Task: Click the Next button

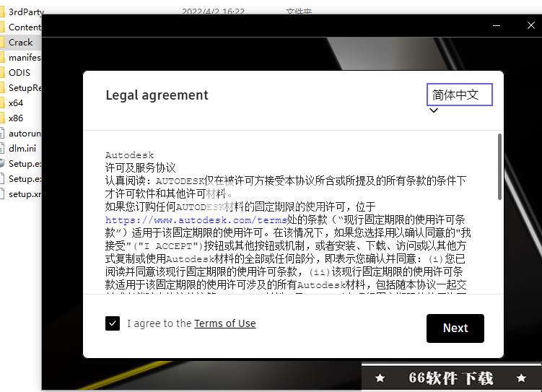Action: pyautogui.click(x=455, y=328)
